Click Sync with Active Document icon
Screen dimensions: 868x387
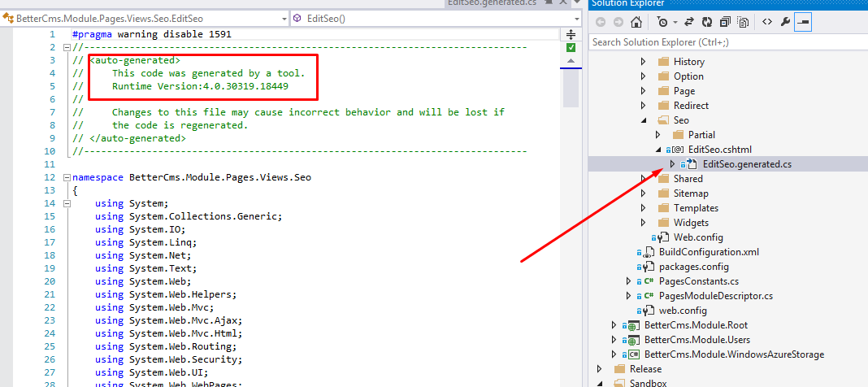pyautogui.click(x=688, y=22)
